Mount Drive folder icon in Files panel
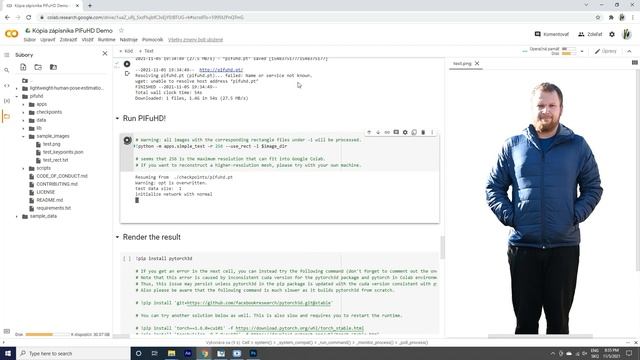640x360 pixels. tap(53, 67)
